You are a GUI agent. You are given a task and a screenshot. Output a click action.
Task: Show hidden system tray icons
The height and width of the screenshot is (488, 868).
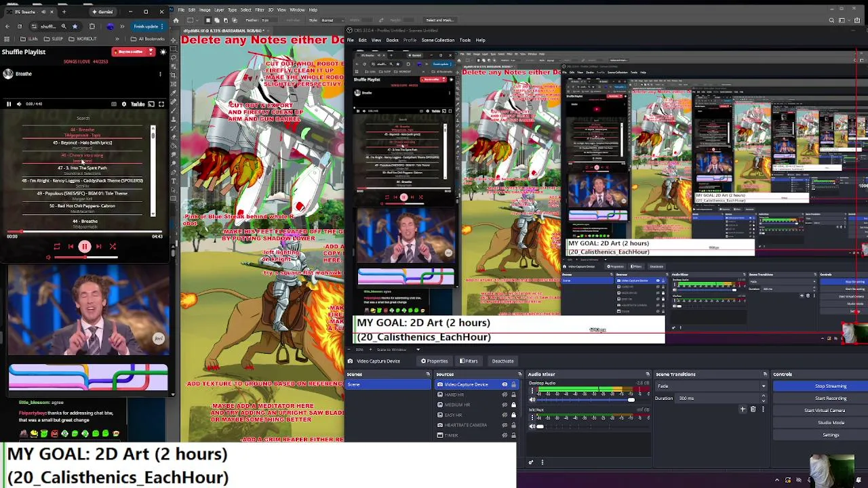coord(777,480)
